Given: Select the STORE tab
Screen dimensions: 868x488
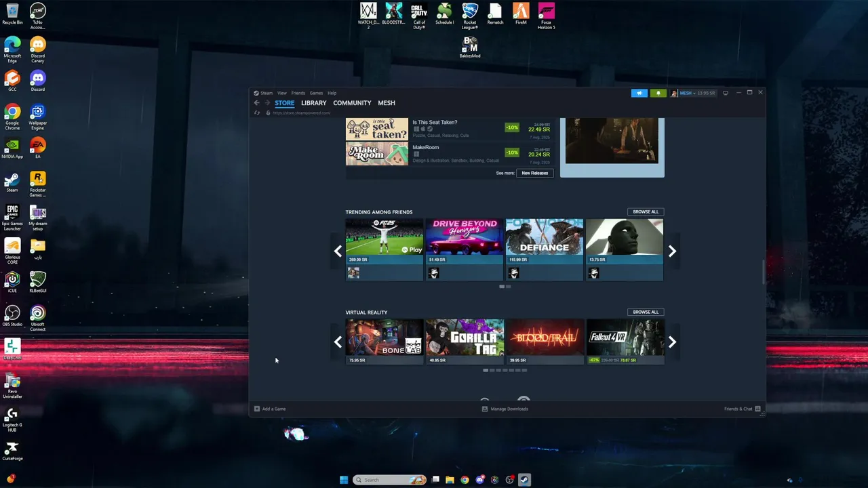Looking at the screenshot, I should point(284,103).
